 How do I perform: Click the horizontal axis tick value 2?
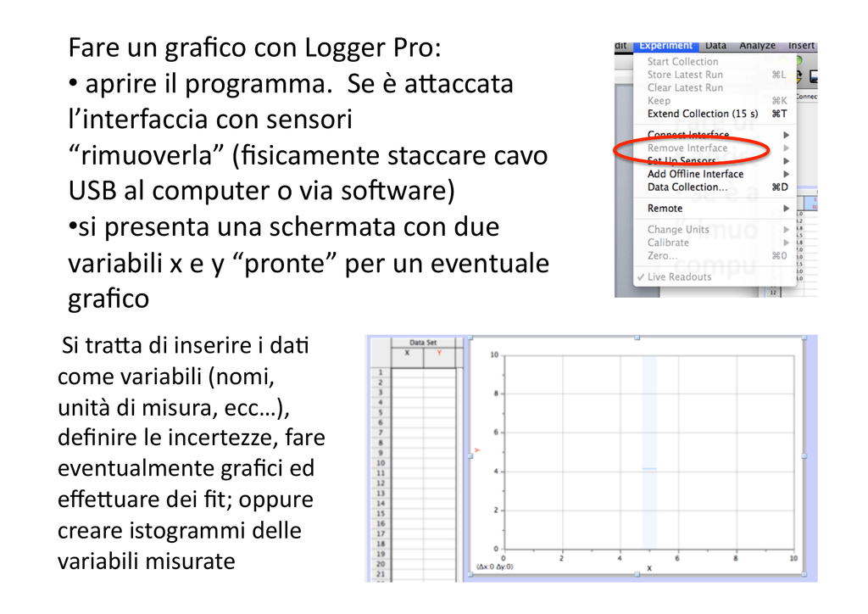point(561,558)
